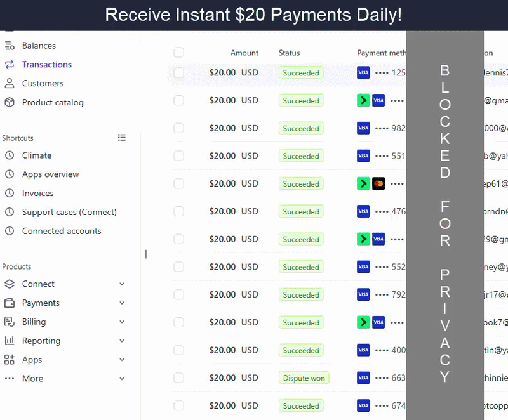Click the Payments wallet icon
The image size is (508, 420).
[x=10, y=303]
